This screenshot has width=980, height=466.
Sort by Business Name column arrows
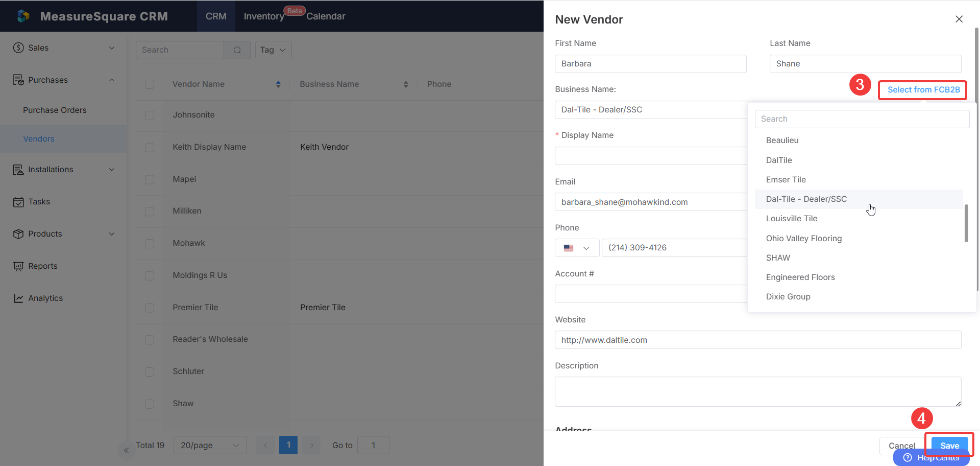pyautogui.click(x=406, y=84)
